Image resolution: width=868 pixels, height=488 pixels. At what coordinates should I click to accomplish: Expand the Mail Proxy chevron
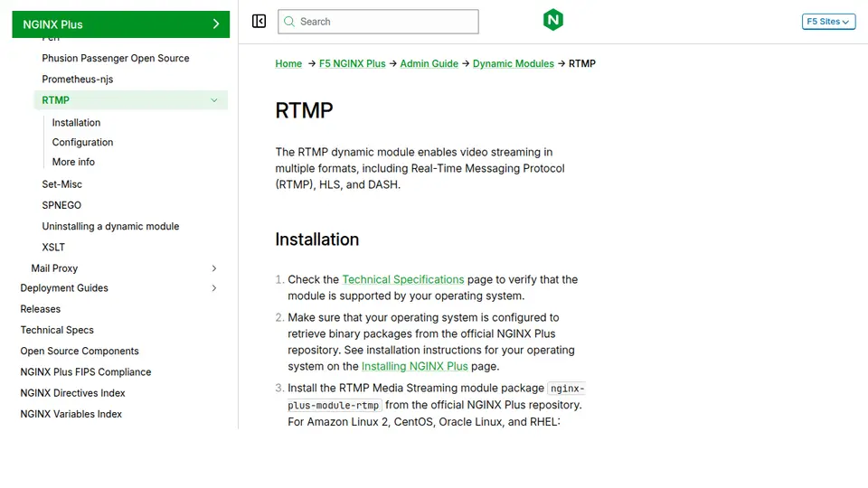(x=214, y=268)
